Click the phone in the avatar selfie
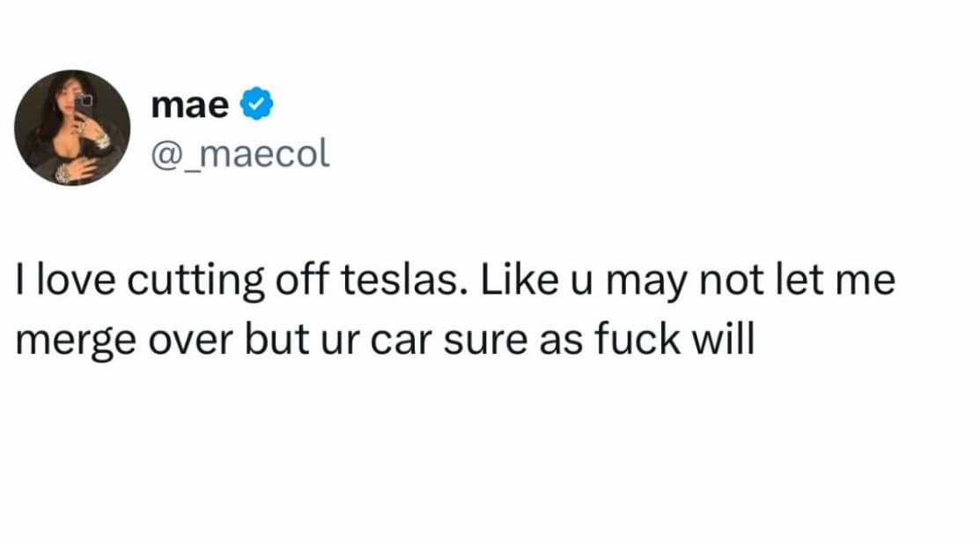 tap(85, 109)
